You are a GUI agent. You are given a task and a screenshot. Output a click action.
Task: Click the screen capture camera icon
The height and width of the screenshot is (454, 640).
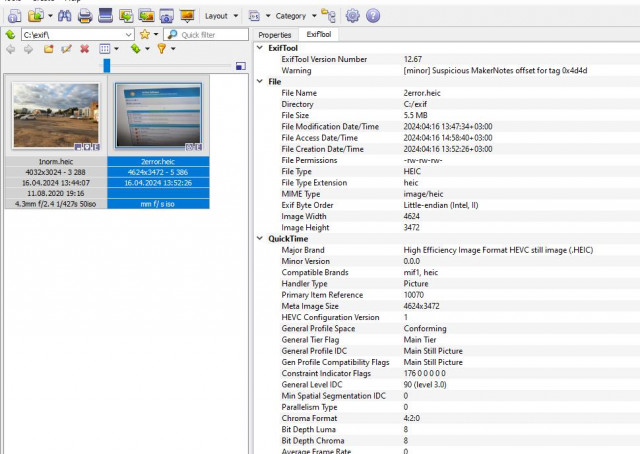[x=167, y=16]
